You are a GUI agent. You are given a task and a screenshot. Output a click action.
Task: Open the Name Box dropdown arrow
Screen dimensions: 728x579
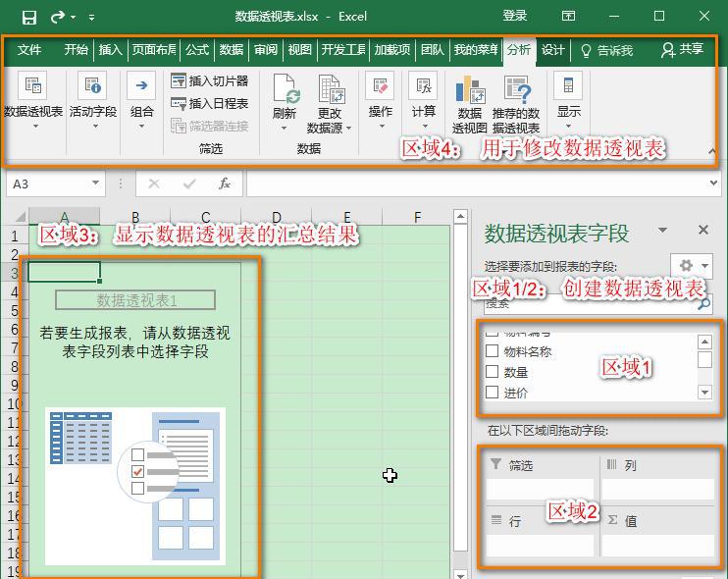click(95, 183)
